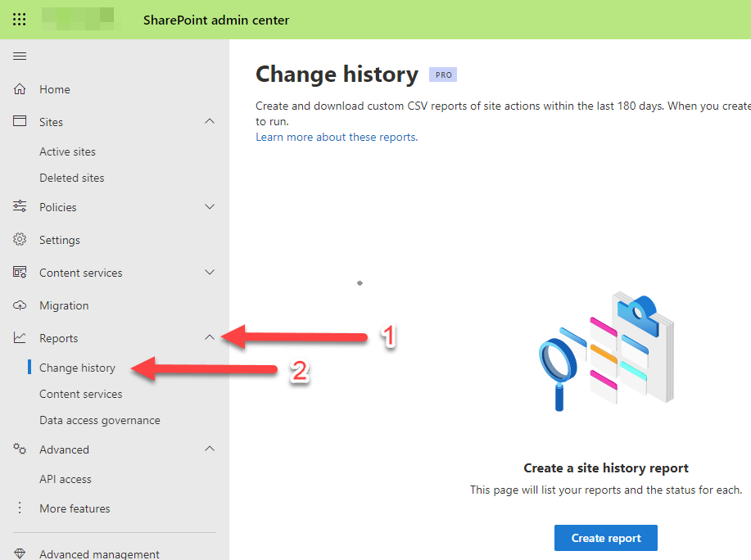Click the More features ellipsis icon
The width and height of the screenshot is (751, 560).
tap(20, 508)
